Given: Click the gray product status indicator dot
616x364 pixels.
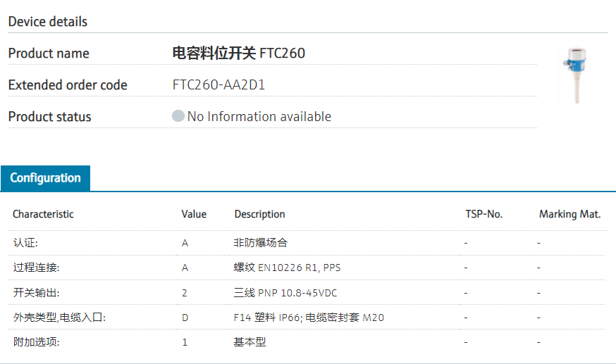Looking at the screenshot, I should [178, 116].
